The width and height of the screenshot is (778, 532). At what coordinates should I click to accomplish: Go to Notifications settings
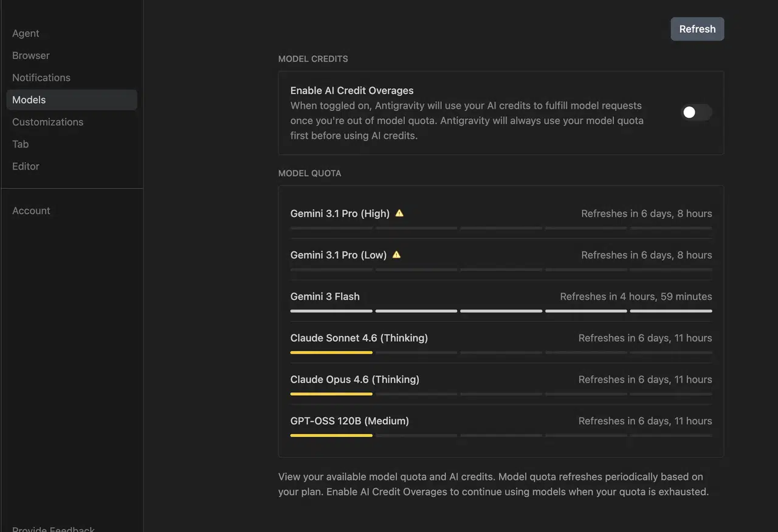tap(41, 78)
